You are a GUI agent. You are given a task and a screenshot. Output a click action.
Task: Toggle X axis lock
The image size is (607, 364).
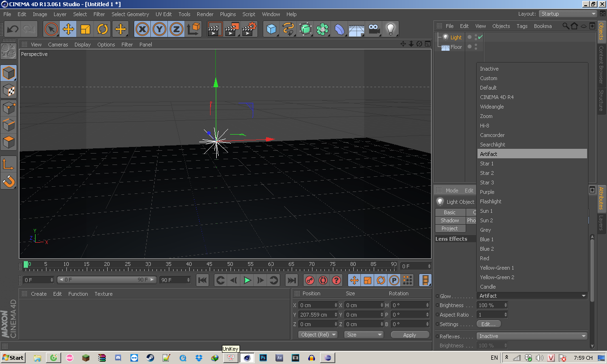[x=142, y=29]
